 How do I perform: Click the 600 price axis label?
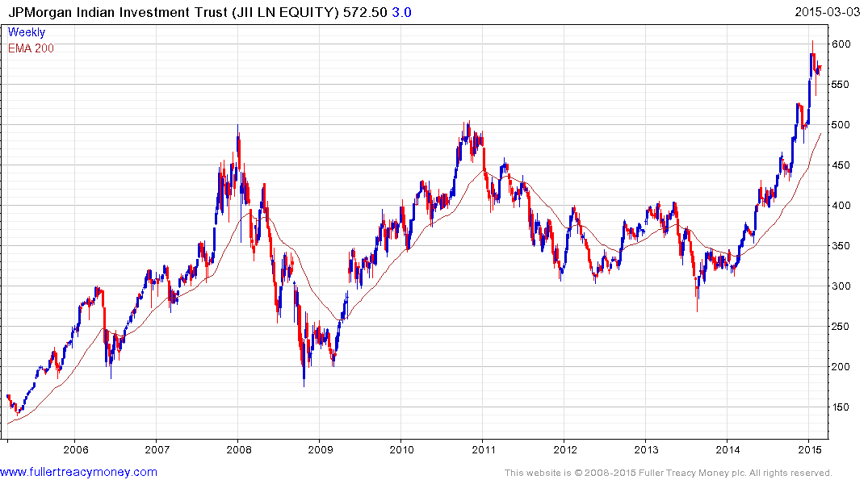[841, 44]
